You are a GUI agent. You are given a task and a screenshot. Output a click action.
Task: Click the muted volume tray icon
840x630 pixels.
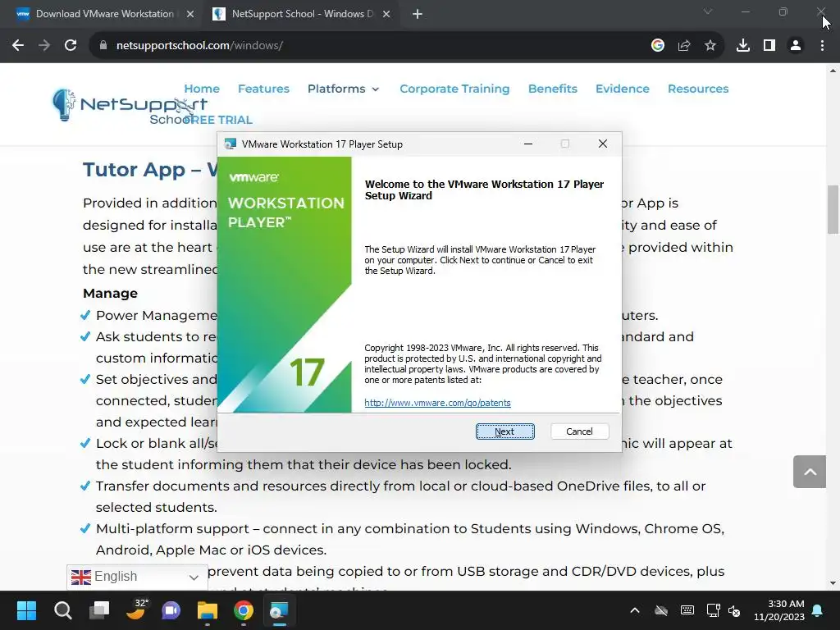(x=734, y=610)
